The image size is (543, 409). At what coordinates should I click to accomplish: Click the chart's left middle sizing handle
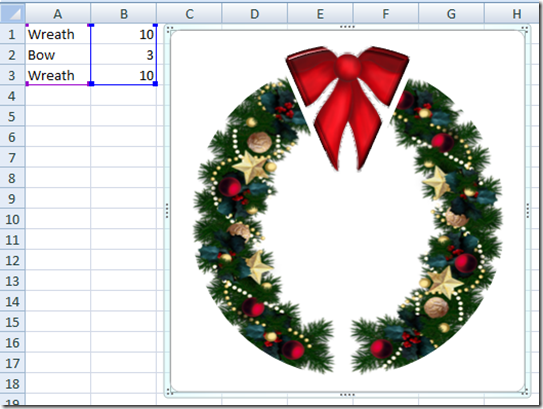tap(167, 211)
